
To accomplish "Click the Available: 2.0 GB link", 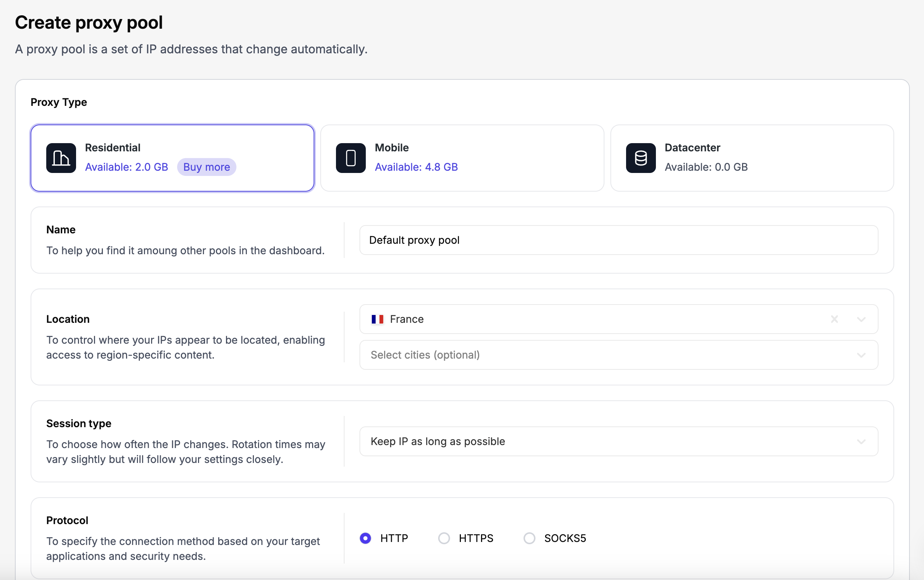I will 126,167.
